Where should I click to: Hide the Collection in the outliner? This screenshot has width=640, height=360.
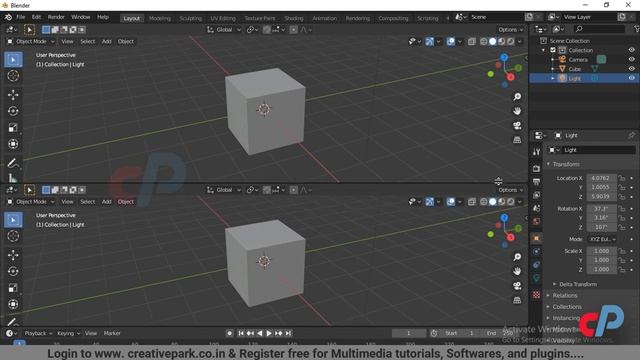tap(631, 50)
